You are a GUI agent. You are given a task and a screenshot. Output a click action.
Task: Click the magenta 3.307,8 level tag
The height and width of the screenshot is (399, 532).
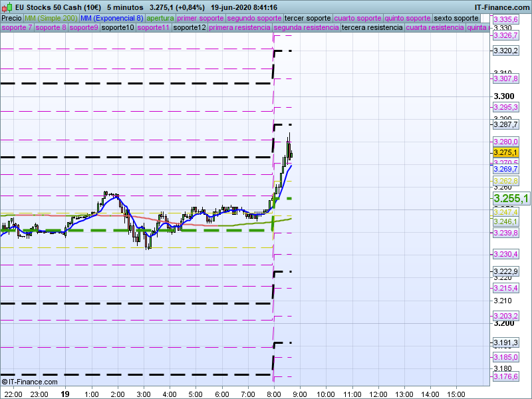pyautogui.click(x=505, y=78)
